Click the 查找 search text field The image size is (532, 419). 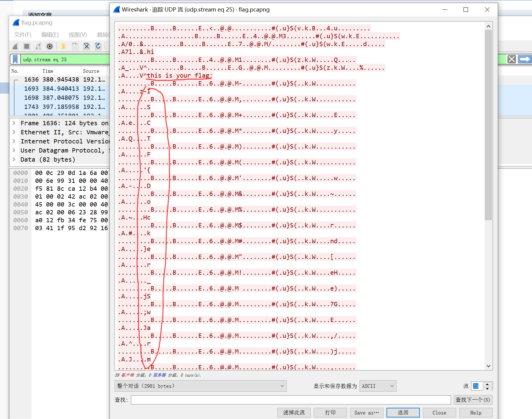click(x=290, y=400)
